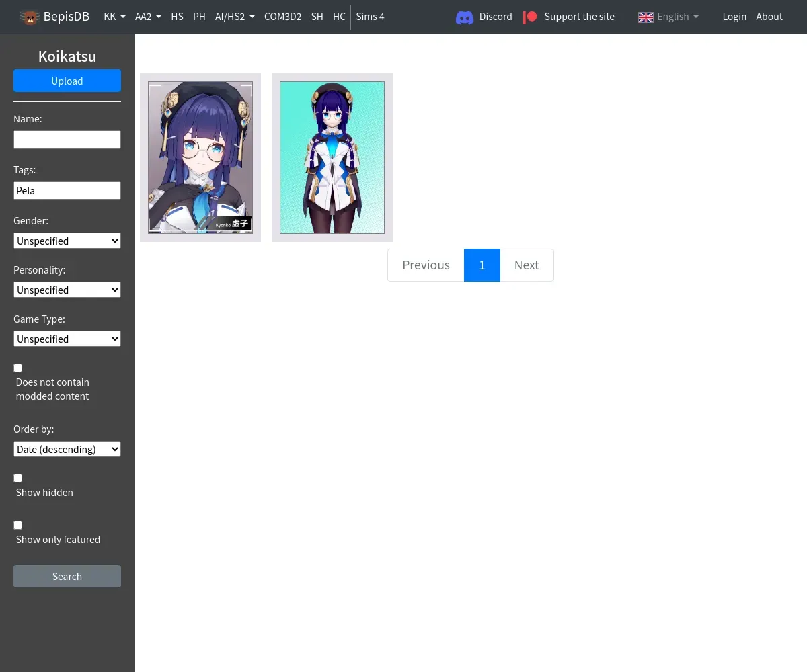Open the HC section
Image resolution: width=807 pixels, height=672 pixels.
tap(339, 17)
